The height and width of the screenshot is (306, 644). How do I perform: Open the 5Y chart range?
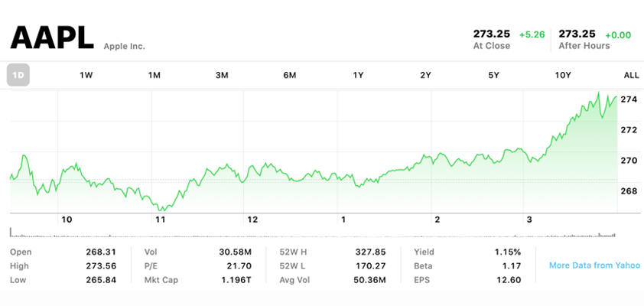point(494,75)
